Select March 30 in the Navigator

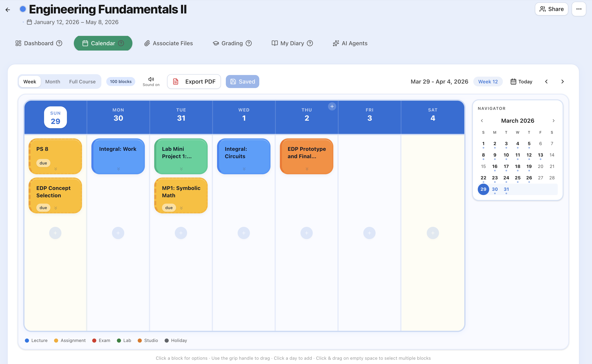(x=495, y=189)
